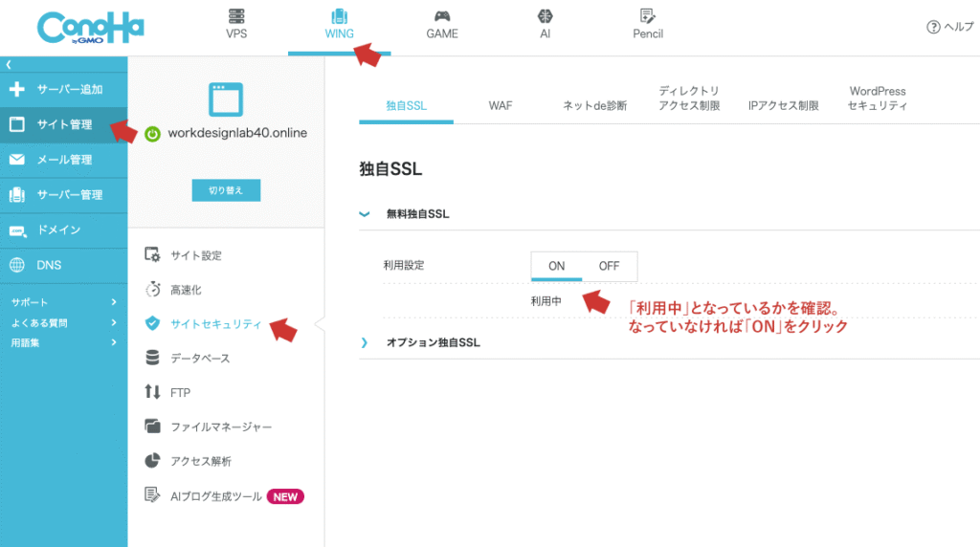Open the help question mark icon
The image size is (980, 547).
click(933, 27)
